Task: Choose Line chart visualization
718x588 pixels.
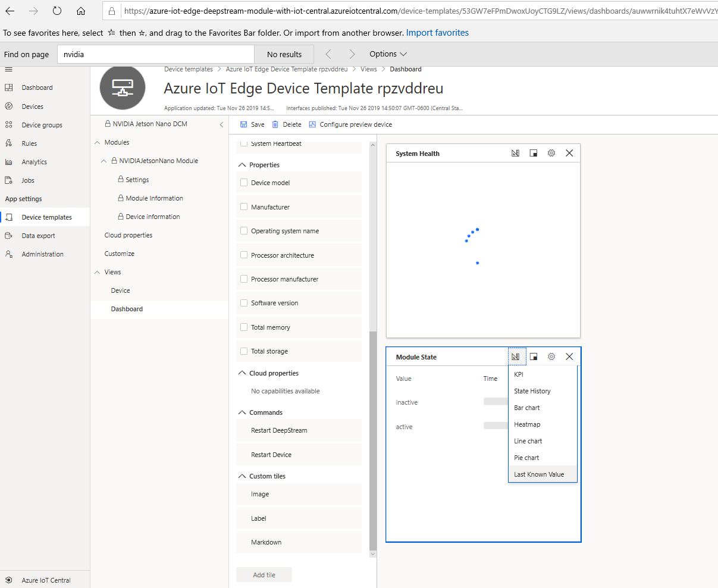Action: tap(543, 441)
